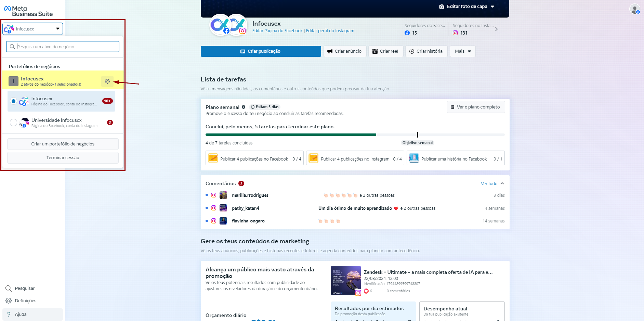Click the profile avatar icon top right
The height and width of the screenshot is (321, 644).
pos(634,9)
